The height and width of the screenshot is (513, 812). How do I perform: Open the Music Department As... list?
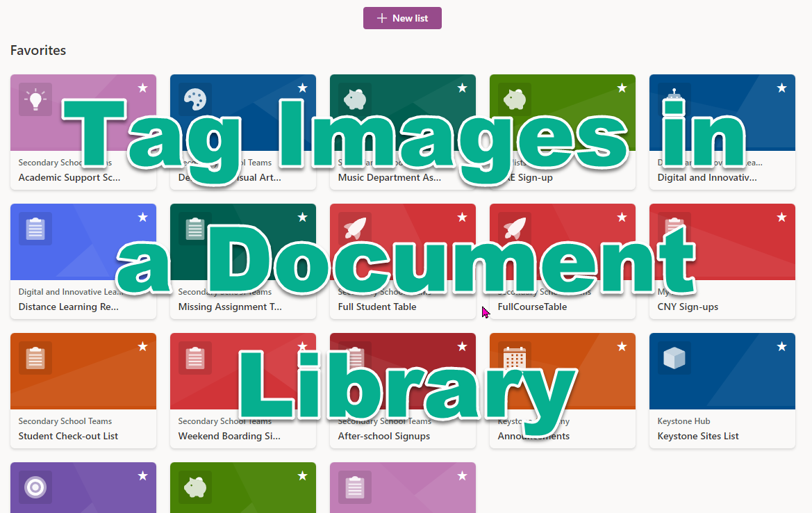(390, 177)
